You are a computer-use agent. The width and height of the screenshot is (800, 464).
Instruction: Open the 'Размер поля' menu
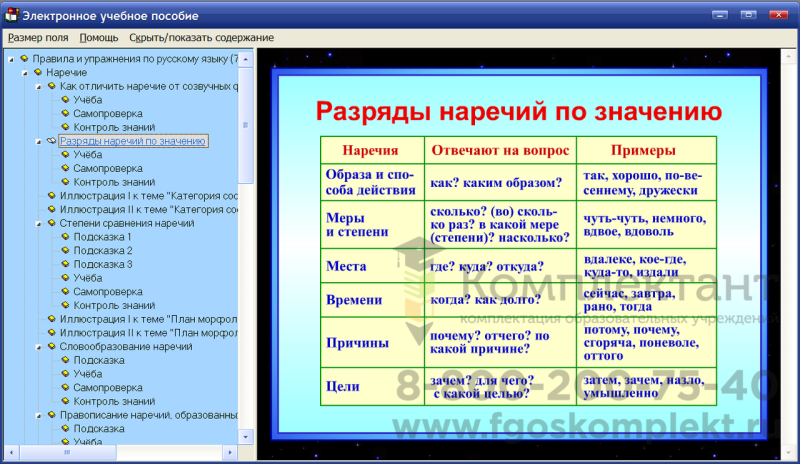point(38,38)
